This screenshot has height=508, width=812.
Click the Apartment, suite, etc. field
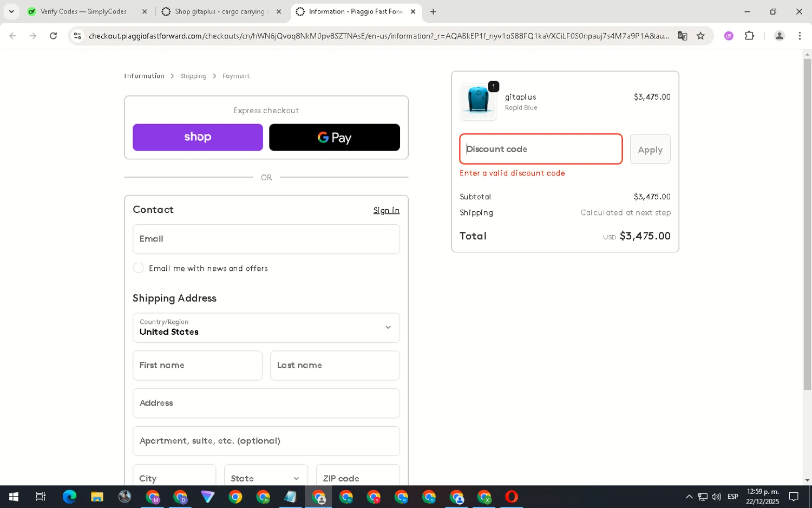[x=266, y=441]
